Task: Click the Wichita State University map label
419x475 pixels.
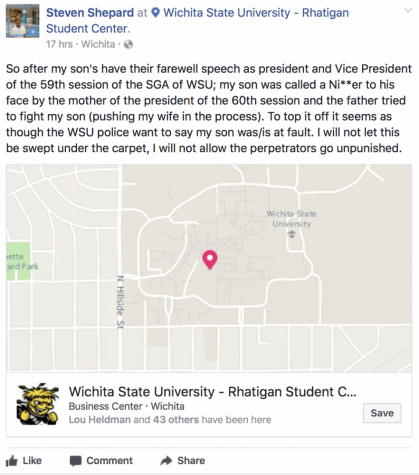Action: 291,219
